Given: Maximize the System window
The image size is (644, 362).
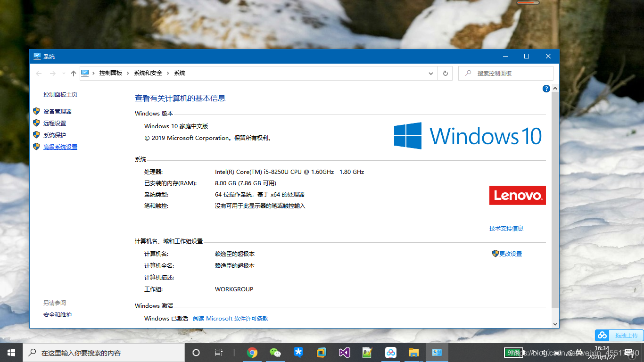Looking at the screenshot, I should point(527,57).
